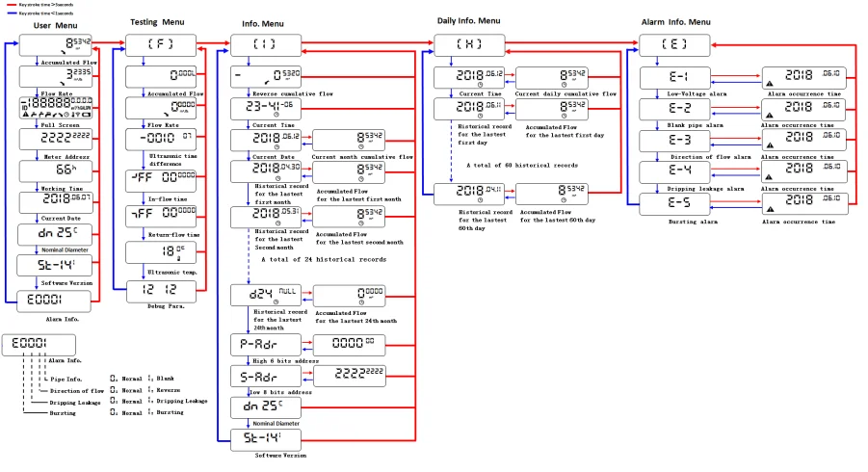Select the (H) display box under Daily Info. Menu
Screen dimensions: 868x472
(469, 45)
